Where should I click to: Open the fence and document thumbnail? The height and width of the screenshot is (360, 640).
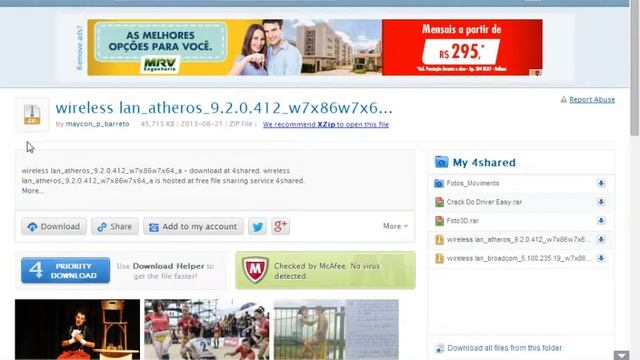336,329
